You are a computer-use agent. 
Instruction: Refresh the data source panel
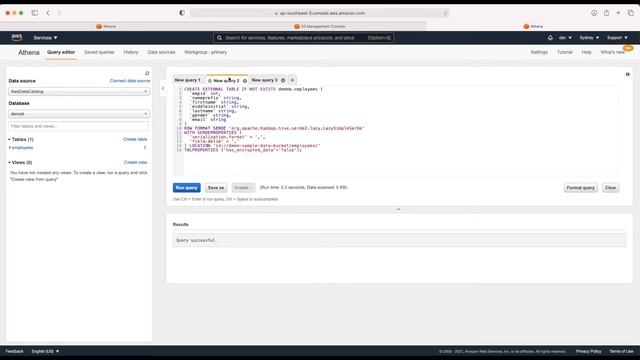click(x=147, y=73)
